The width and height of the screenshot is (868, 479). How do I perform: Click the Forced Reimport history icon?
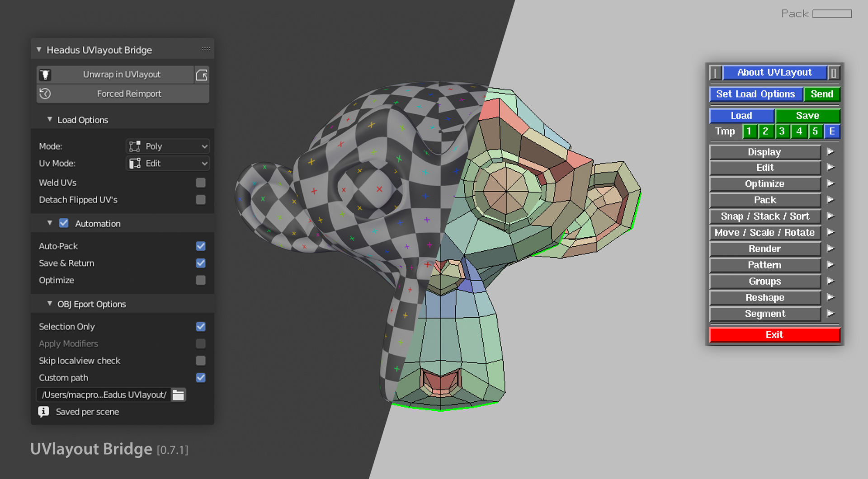[x=45, y=94]
